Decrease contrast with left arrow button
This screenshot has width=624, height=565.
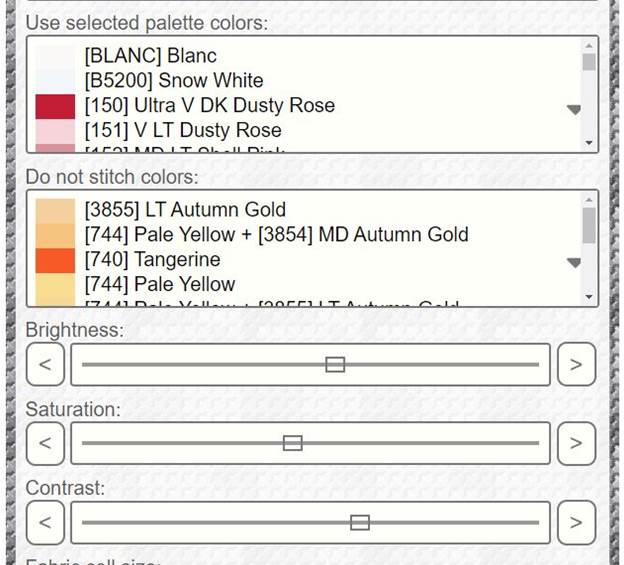45,522
